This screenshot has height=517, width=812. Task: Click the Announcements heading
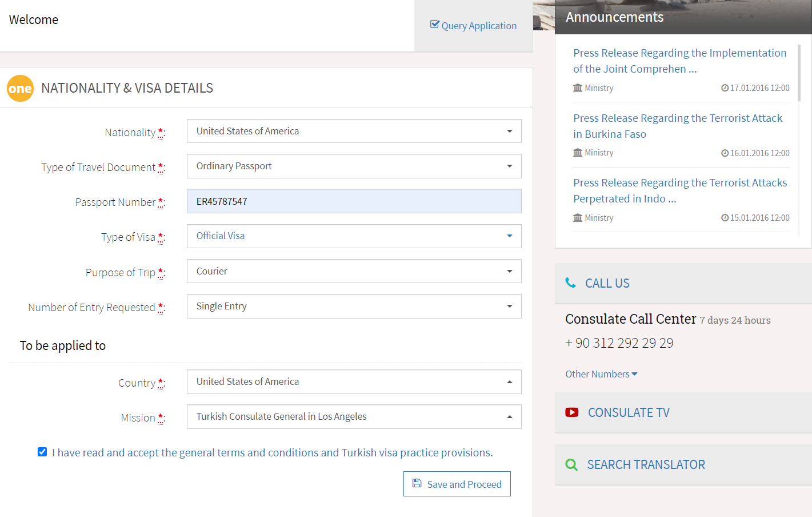point(615,17)
